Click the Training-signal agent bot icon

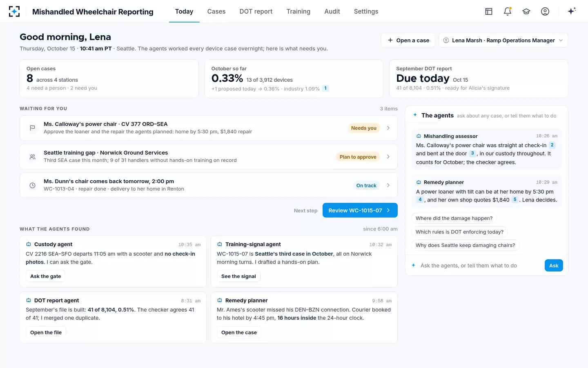[220, 244]
